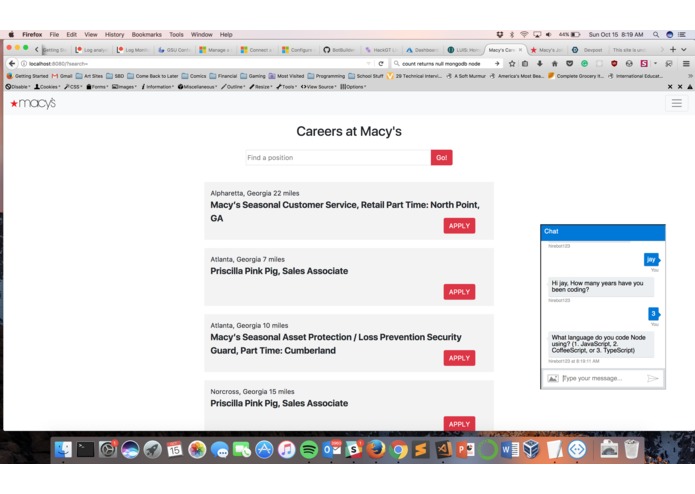Open the hamburger navigation menu on Macy's page
The height and width of the screenshot is (494, 695).
676,103
